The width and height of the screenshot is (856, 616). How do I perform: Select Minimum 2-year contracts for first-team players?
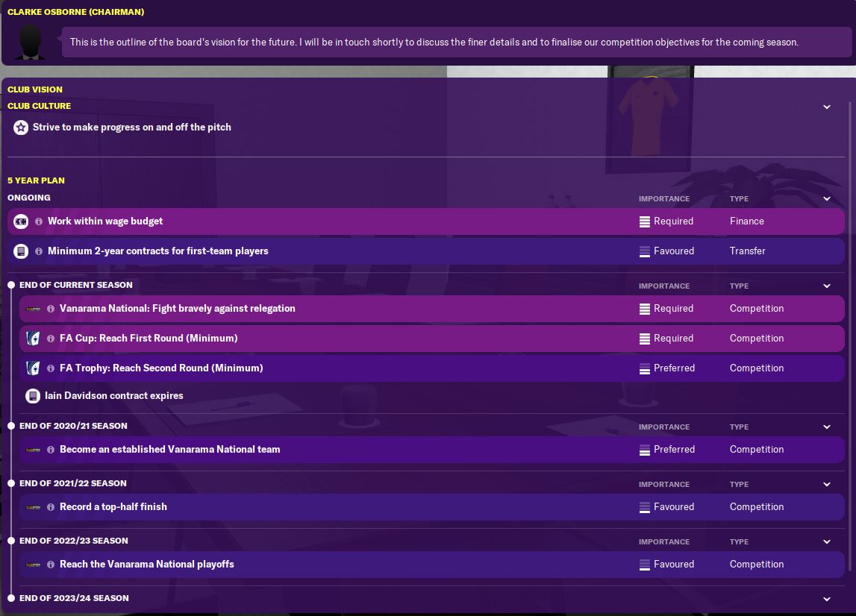426,251
